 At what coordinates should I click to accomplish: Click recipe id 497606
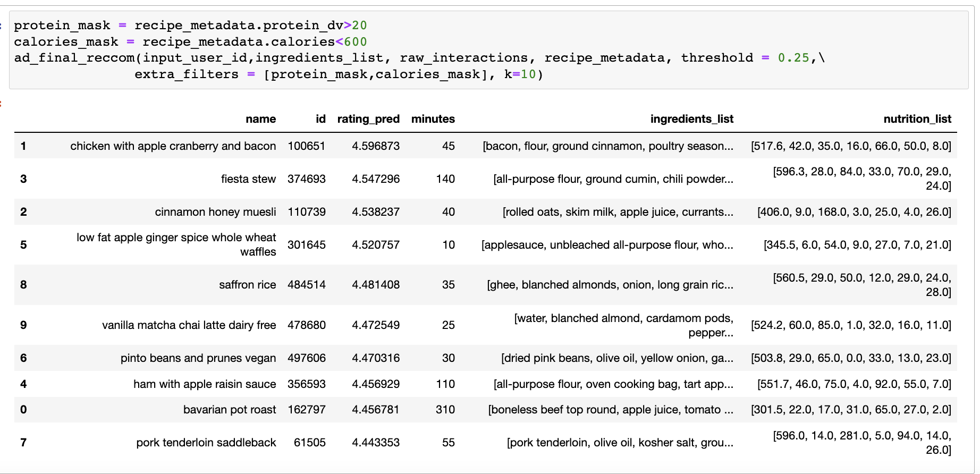307,358
